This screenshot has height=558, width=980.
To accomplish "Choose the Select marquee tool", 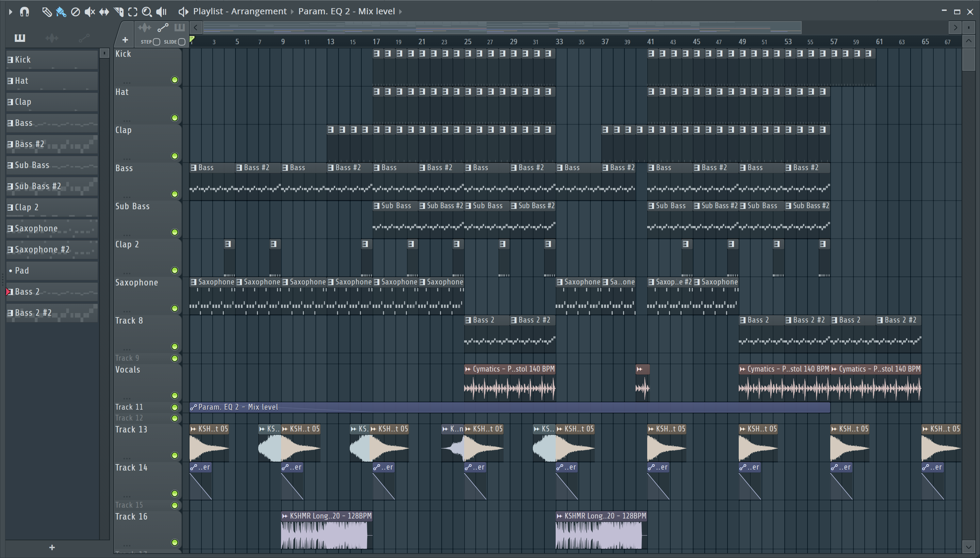I will point(133,12).
